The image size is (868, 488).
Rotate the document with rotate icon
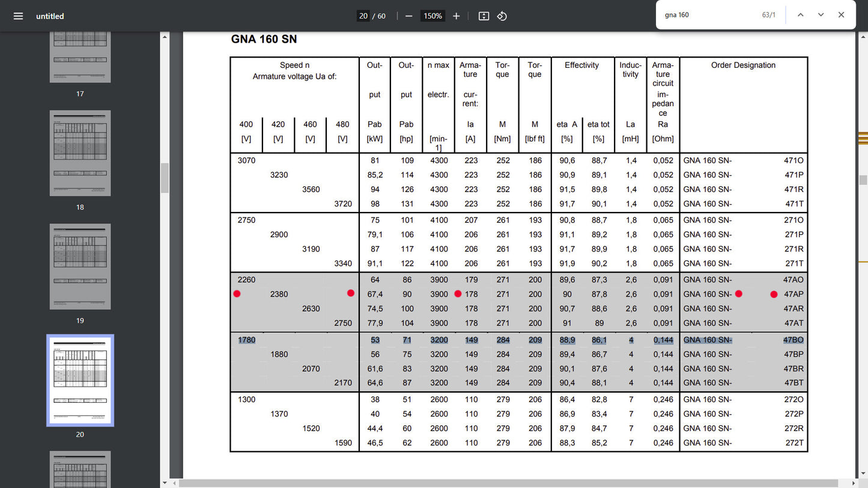[502, 16]
